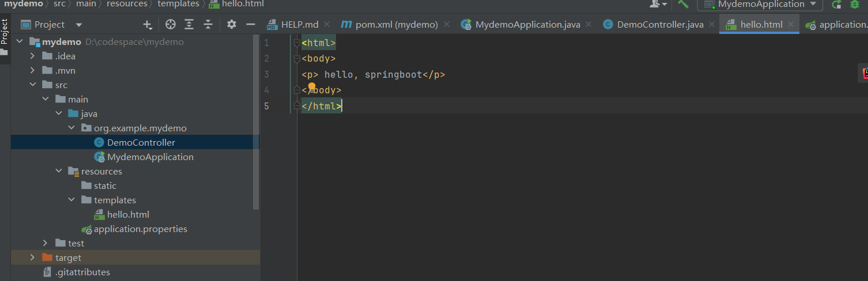Collapse the mydemo root project node

click(x=20, y=42)
